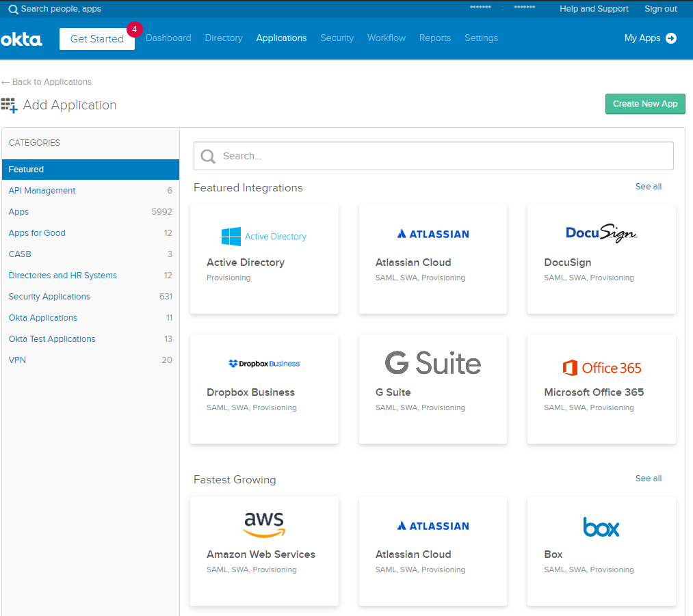Click the Box card title
693x616 pixels.
coord(553,554)
